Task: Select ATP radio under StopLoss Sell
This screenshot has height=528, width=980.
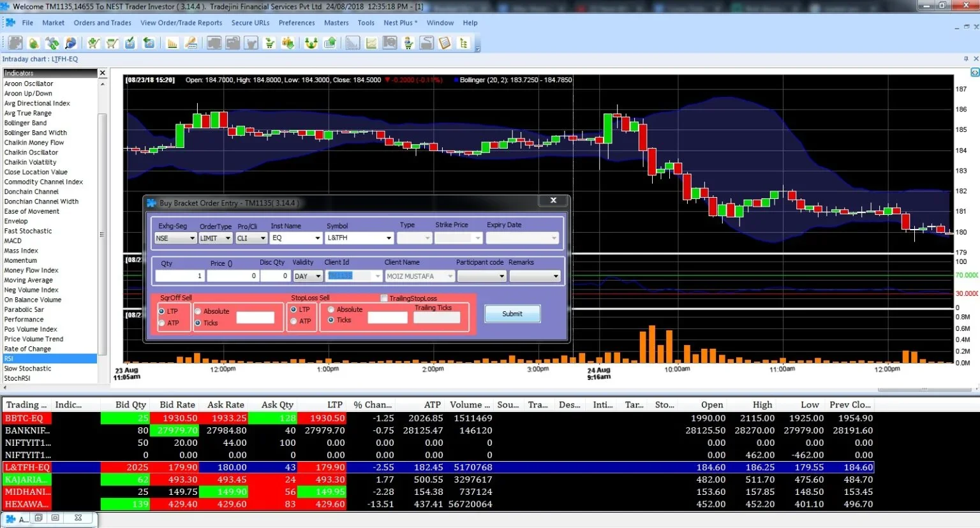Action: click(x=293, y=321)
